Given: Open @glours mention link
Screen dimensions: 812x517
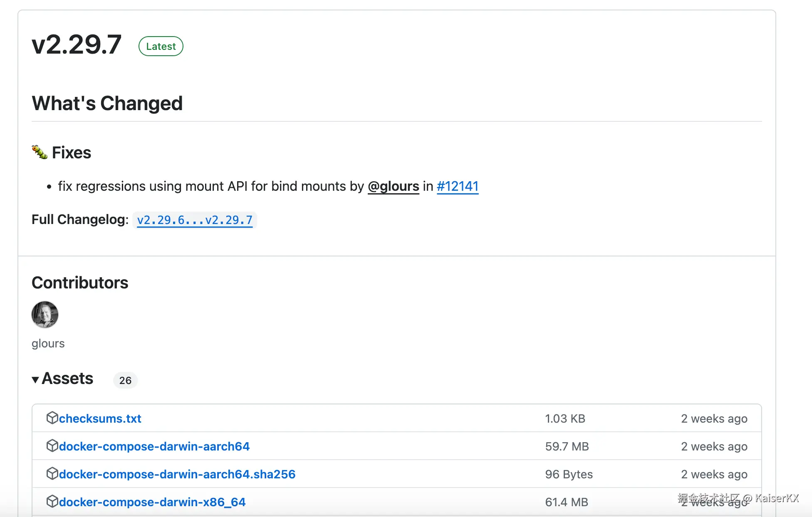Looking at the screenshot, I should tap(393, 186).
